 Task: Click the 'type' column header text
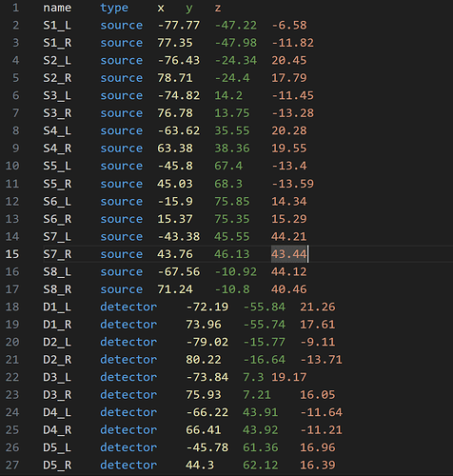click(114, 8)
